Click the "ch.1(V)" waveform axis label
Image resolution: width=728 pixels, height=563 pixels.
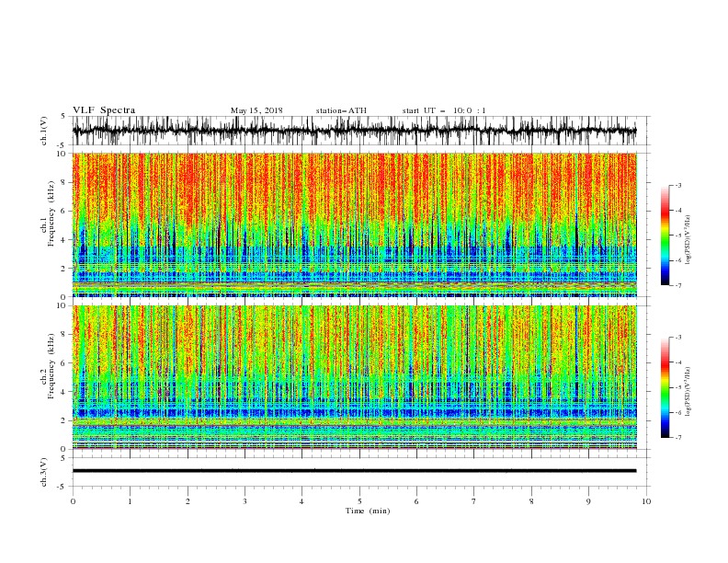point(44,131)
